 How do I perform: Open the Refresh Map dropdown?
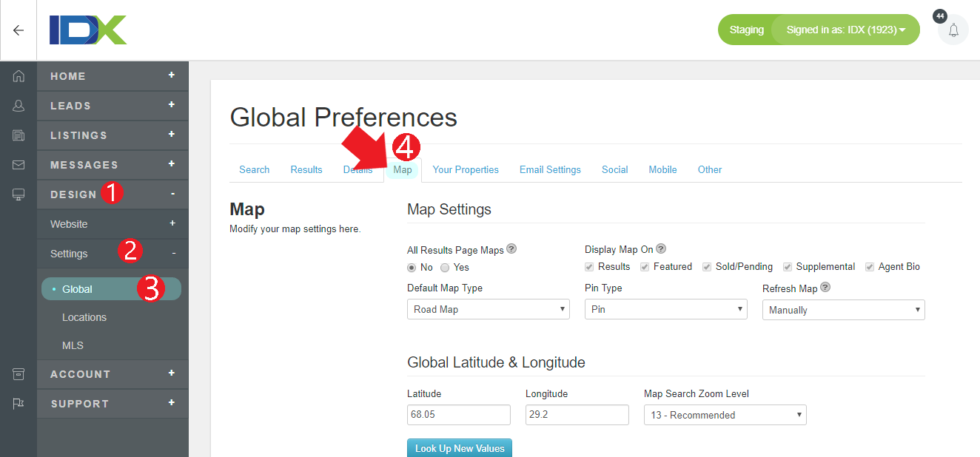(x=844, y=310)
